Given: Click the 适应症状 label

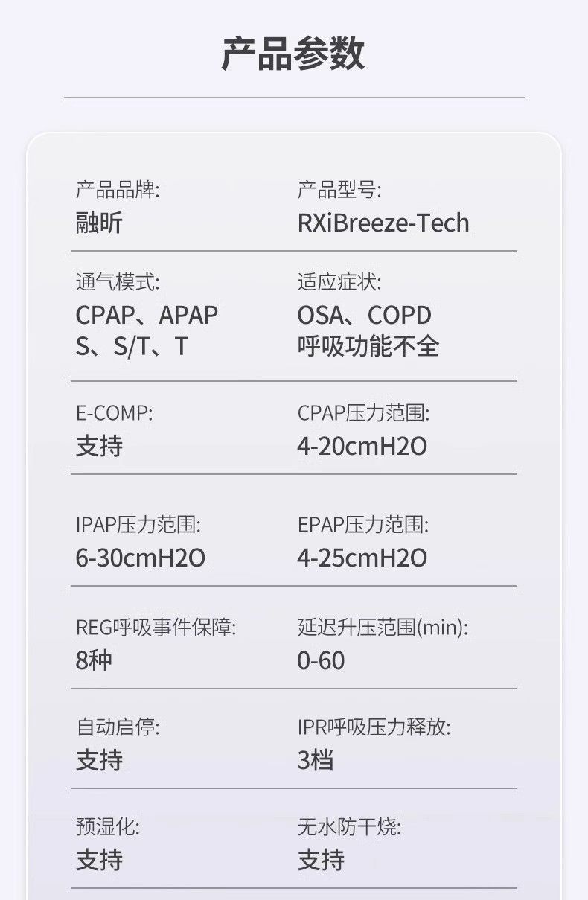Looking at the screenshot, I should point(339,282).
